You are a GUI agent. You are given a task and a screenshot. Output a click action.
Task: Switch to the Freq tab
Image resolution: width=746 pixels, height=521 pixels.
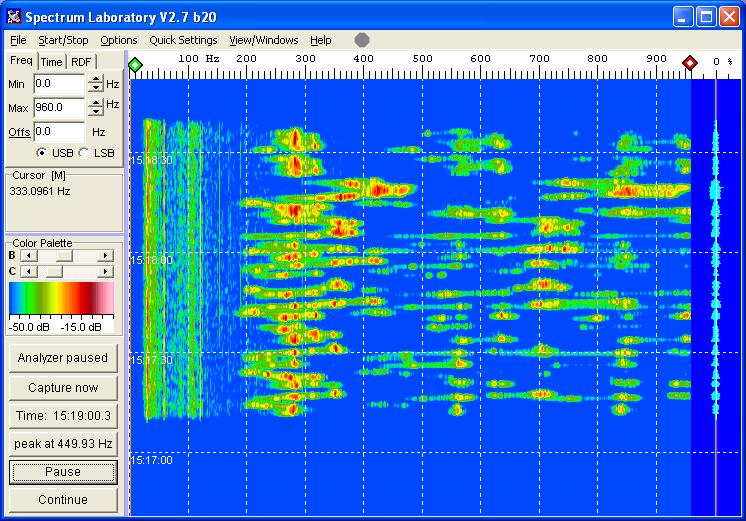click(21, 61)
